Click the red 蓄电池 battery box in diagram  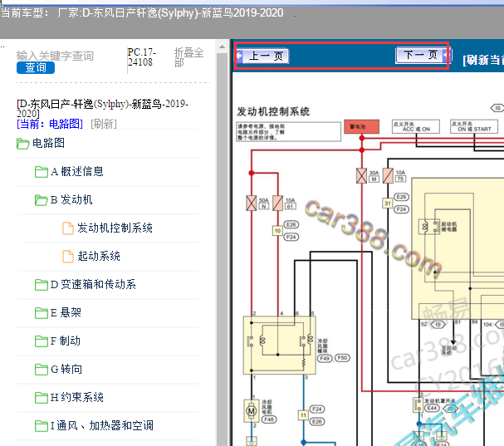click(362, 127)
